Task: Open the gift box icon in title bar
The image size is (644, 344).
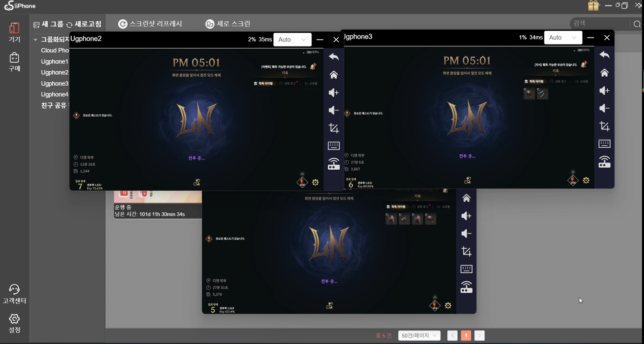Action: [594, 5]
